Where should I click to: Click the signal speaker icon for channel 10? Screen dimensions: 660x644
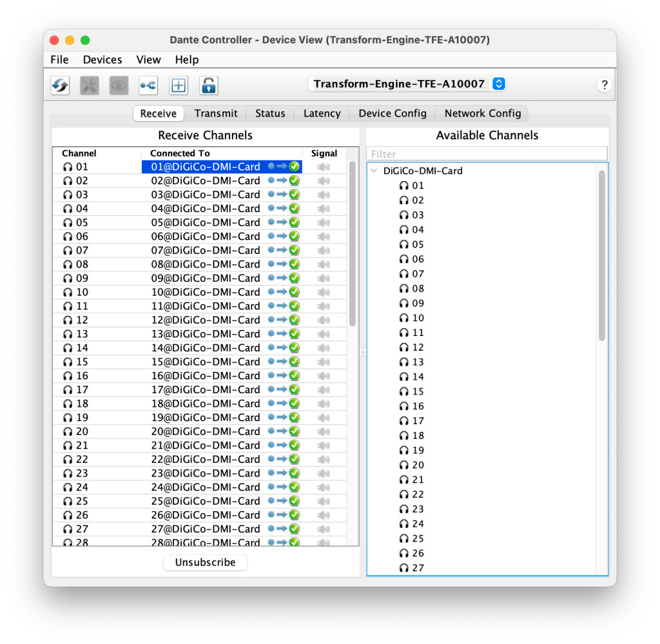pyautogui.click(x=324, y=292)
